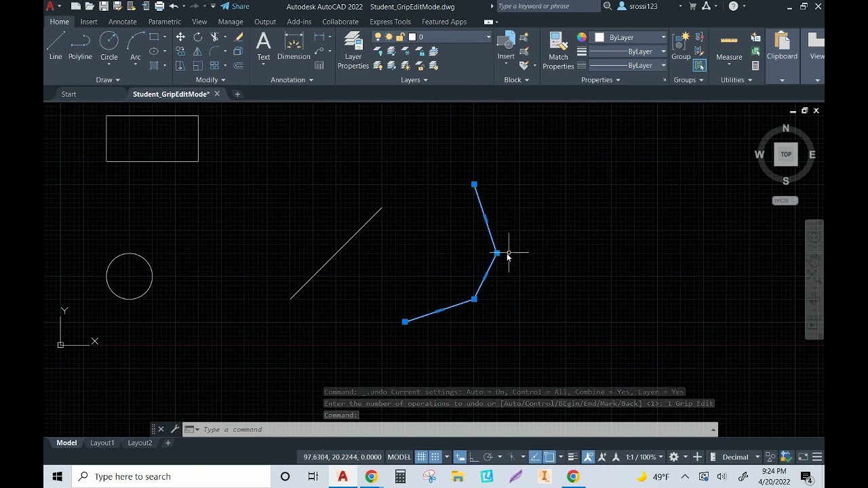Select the Trim scissors tool
The image size is (868, 488).
(x=215, y=37)
